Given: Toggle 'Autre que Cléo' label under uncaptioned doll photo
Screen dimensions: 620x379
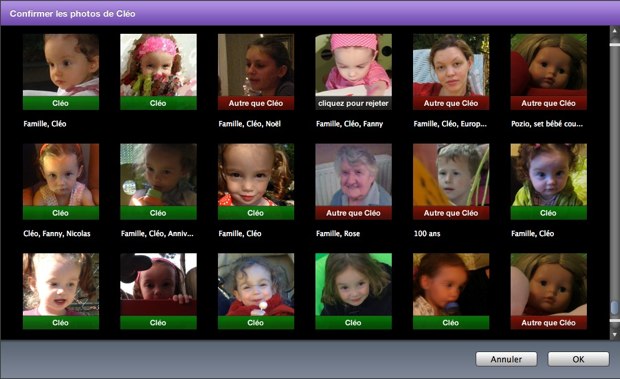Looking at the screenshot, I should (x=548, y=322).
